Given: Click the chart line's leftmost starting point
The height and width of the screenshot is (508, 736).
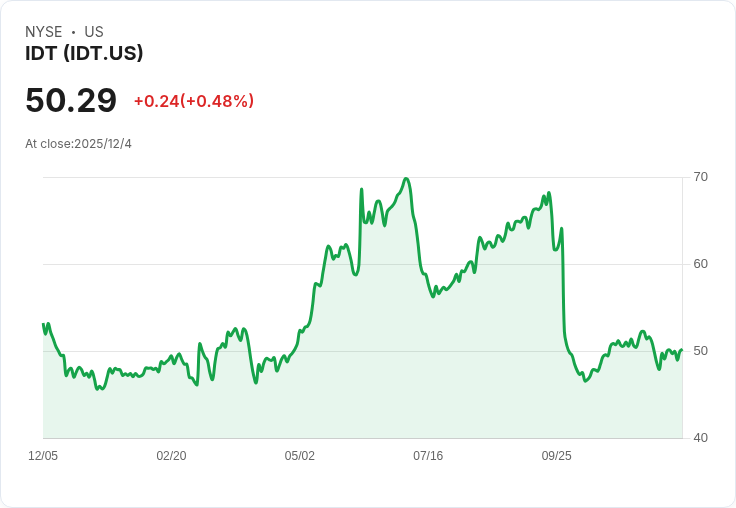Looking at the screenshot, I should coord(43,324).
